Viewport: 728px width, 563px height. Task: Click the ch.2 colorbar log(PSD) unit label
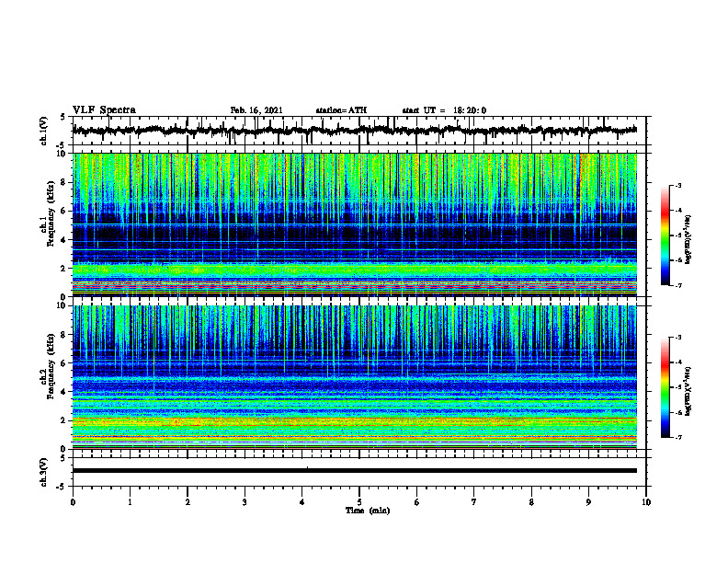coord(688,390)
